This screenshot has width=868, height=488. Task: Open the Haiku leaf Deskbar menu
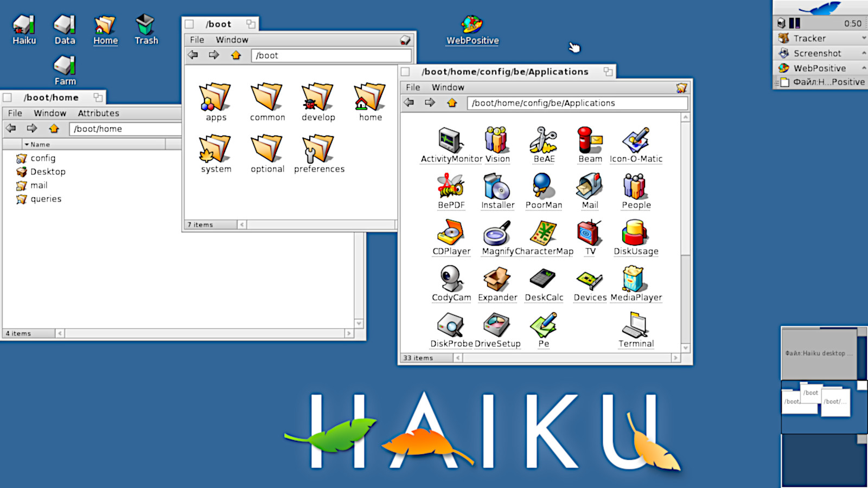click(x=820, y=8)
